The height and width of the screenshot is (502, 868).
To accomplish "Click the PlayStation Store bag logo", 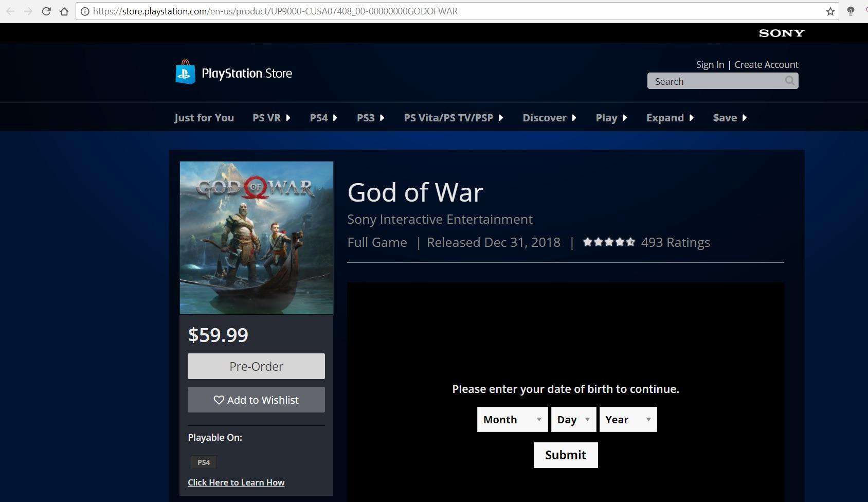I will 185,72.
